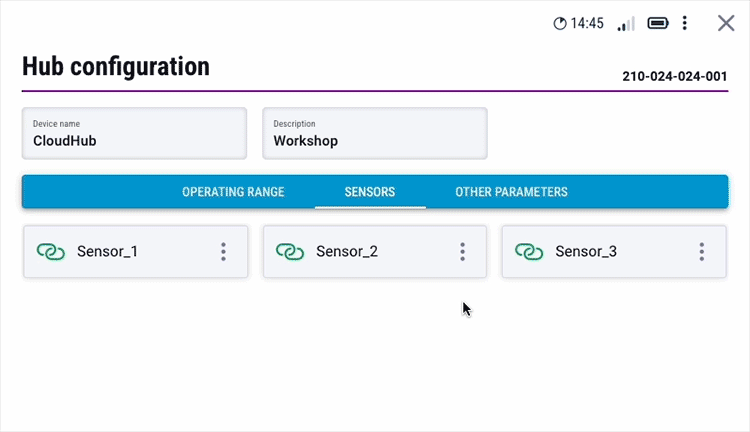The height and width of the screenshot is (432, 750).
Task: Select the Sensor_3 card label
Action: pyautogui.click(x=586, y=252)
